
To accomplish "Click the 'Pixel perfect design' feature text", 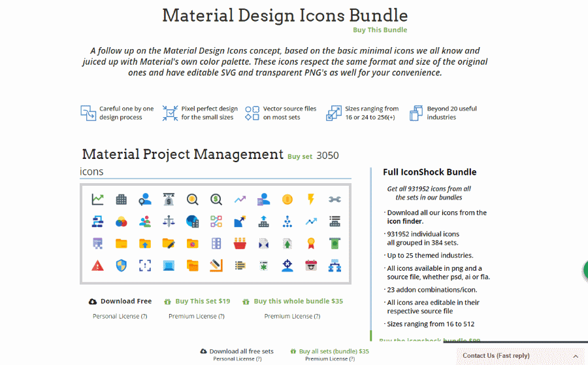I will 209,113.
